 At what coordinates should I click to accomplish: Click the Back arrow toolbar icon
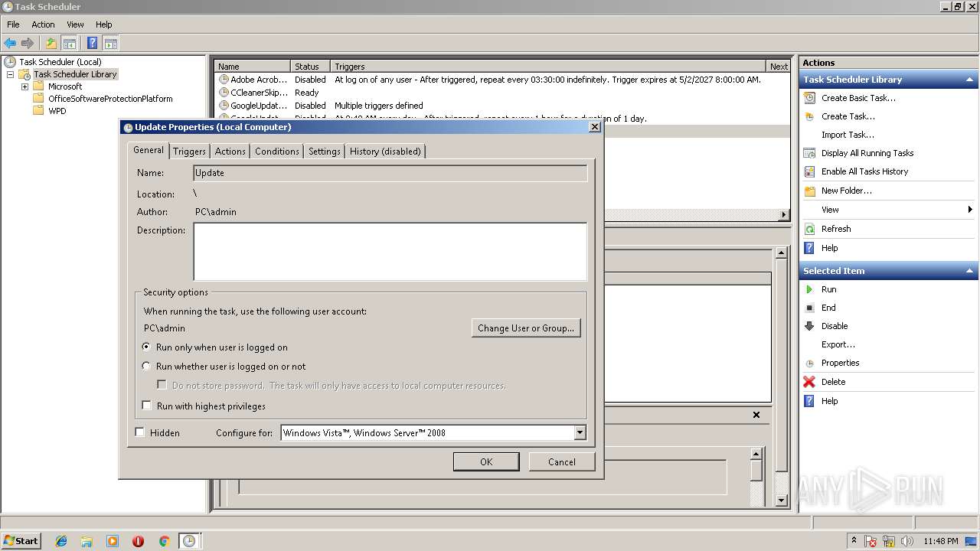pos(10,44)
